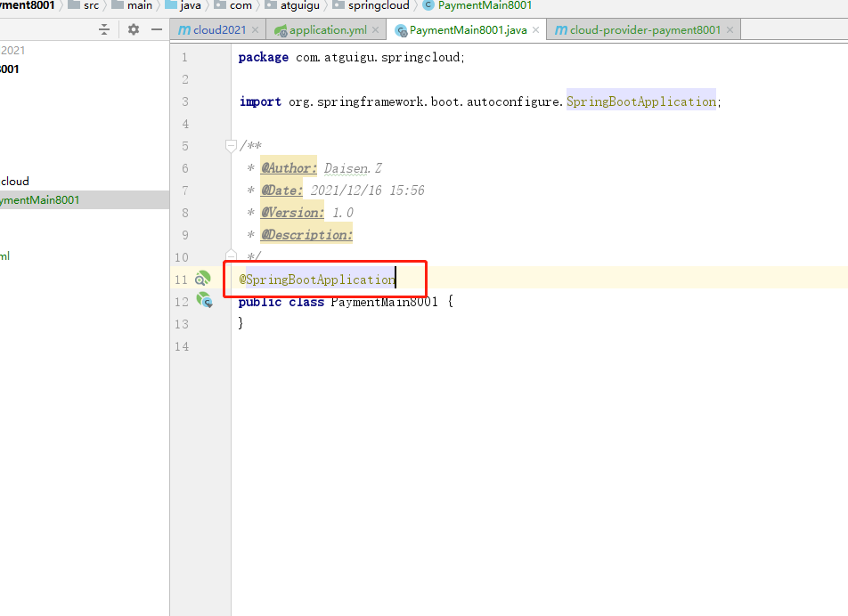Click the Spring bean gutter icon on line 11
This screenshot has width=848, height=616.
203,279
